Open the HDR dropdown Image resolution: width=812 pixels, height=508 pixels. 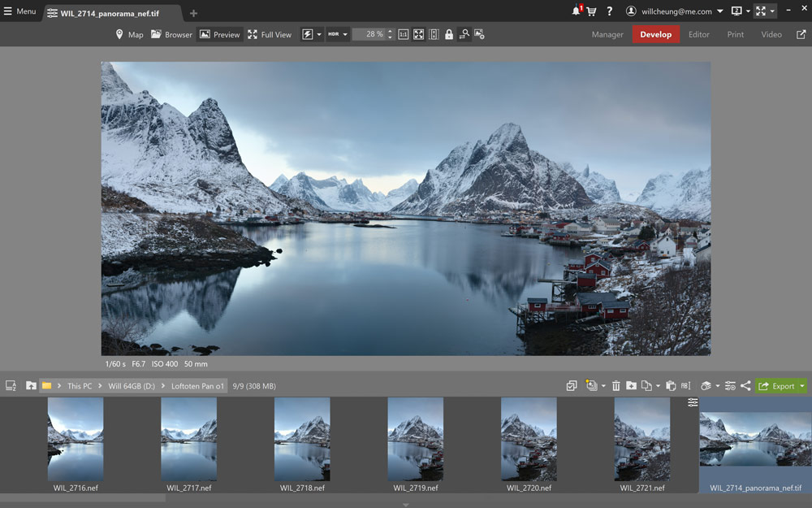pyautogui.click(x=338, y=34)
